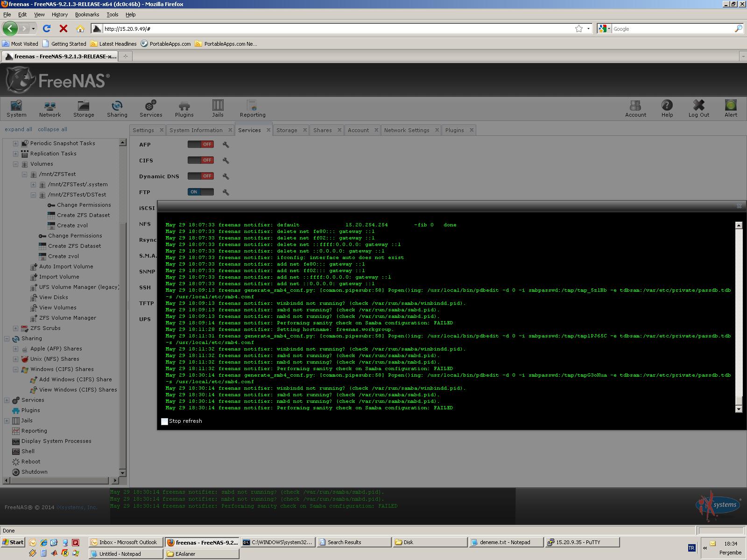Open the Jails toolbar icon
747x560 pixels.
[x=218, y=108]
